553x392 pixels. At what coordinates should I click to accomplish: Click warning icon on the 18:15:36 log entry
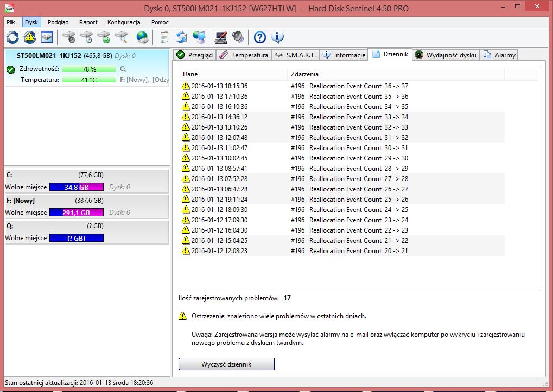pos(186,86)
